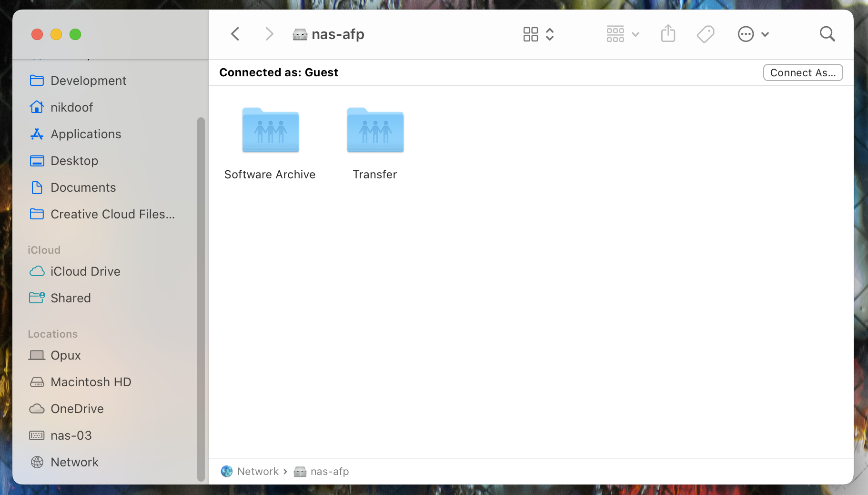Screen dimensions: 868x495
Task: Click nas-afp in the path bar
Action: [x=329, y=472]
